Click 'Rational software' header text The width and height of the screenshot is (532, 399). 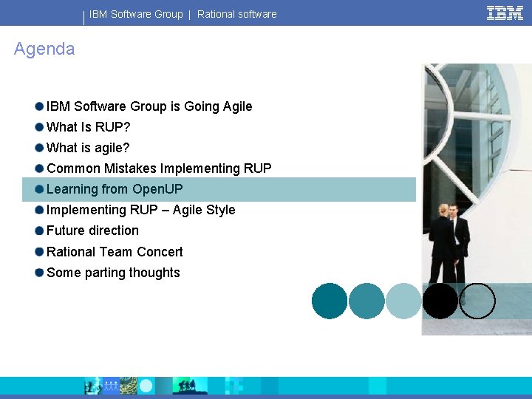click(237, 14)
